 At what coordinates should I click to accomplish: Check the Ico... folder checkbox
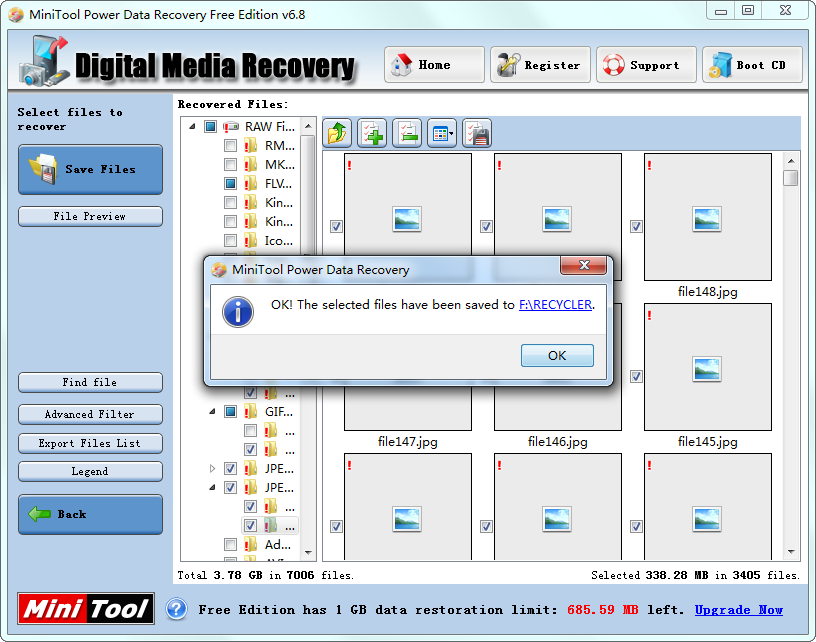[x=231, y=240]
